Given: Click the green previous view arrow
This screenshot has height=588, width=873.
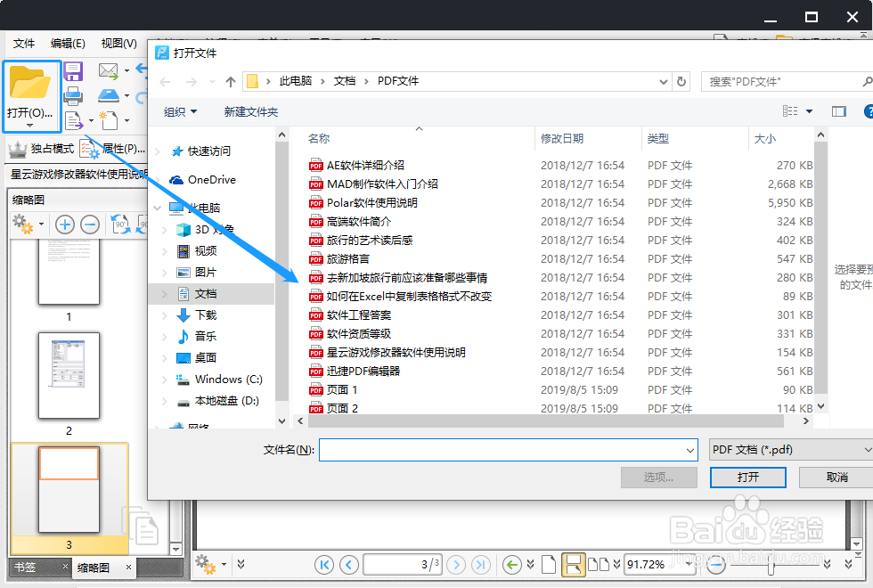Looking at the screenshot, I should pyautogui.click(x=510, y=564).
